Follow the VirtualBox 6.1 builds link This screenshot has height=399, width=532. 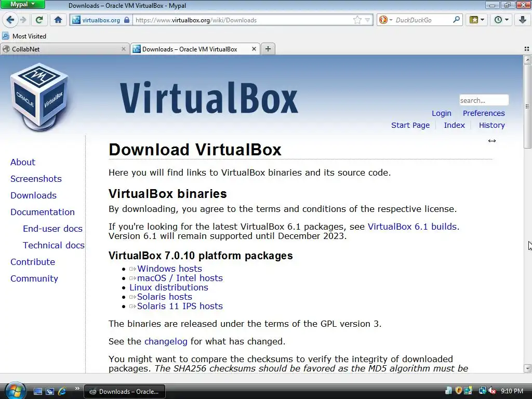pos(412,227)
